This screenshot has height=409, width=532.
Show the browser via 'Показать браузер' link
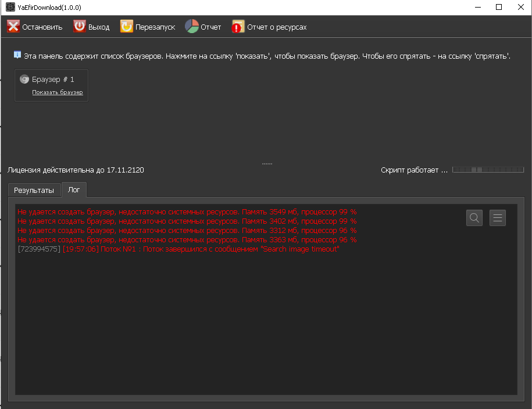click(x=58, y=92)
